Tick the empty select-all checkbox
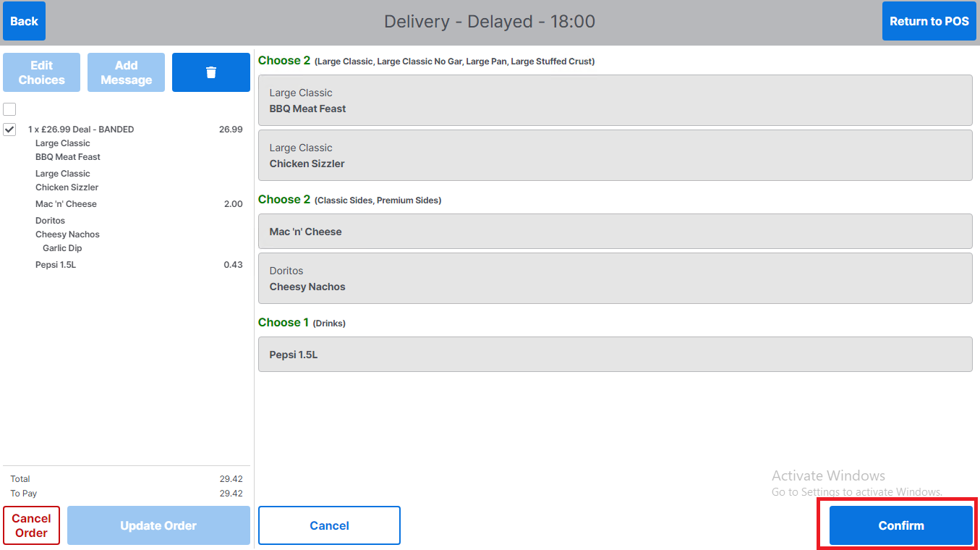 pyautogui.click(x=9, y=109)
